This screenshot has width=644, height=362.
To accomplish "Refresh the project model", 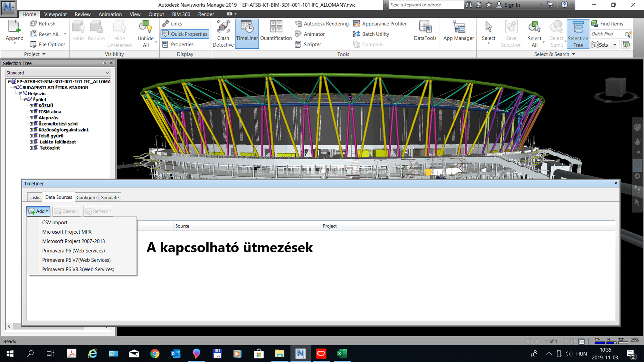I will click(x=43, y=23).
